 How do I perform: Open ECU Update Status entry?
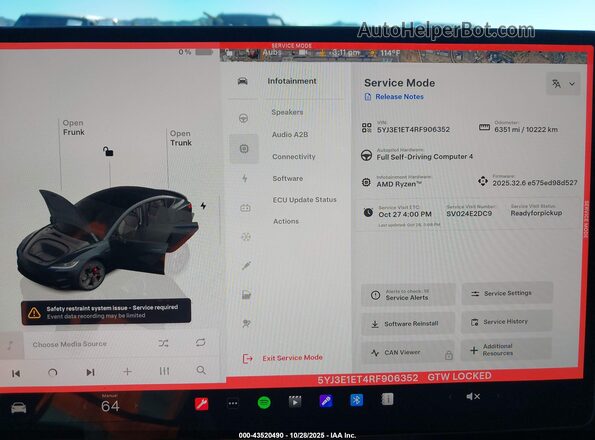click(304, 200)
